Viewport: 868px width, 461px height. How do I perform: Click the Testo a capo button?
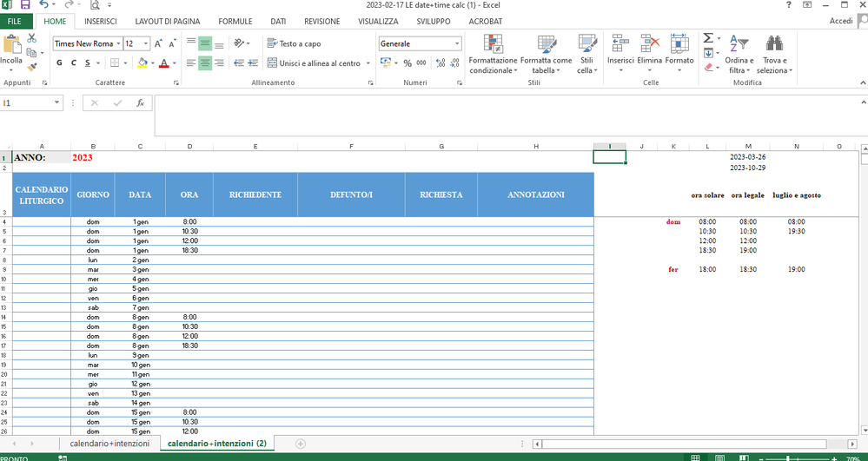tap(294, 43)
